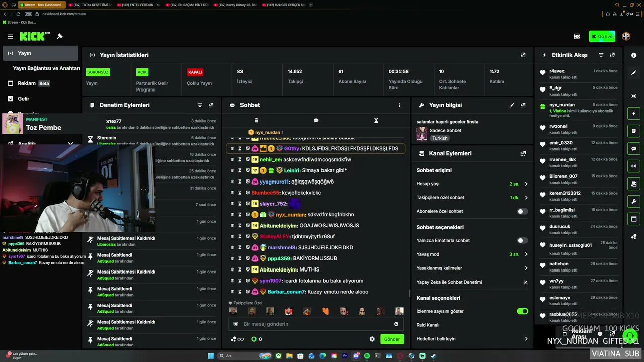Image resolution: width=644 pixels, height=362 pixels.
Task: Switch to TikTok KEŞFETİMİ browser tab
Action: point(91,5)
